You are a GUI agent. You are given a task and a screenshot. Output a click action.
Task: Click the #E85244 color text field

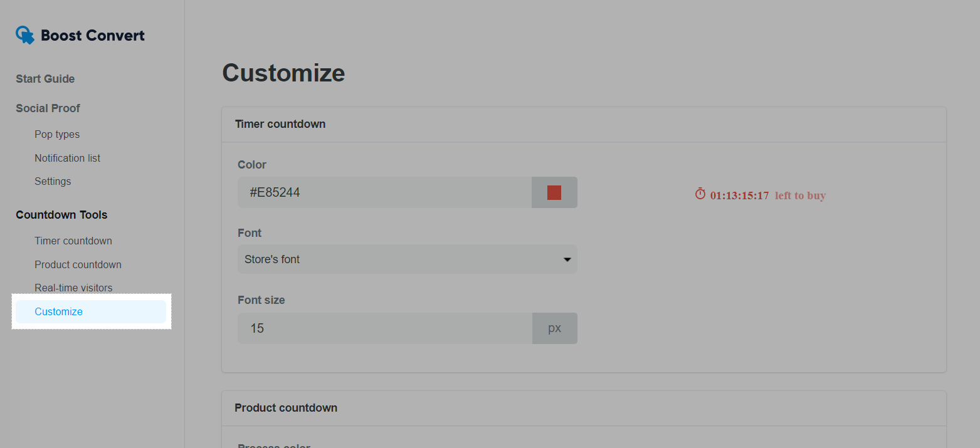(384, 192)
